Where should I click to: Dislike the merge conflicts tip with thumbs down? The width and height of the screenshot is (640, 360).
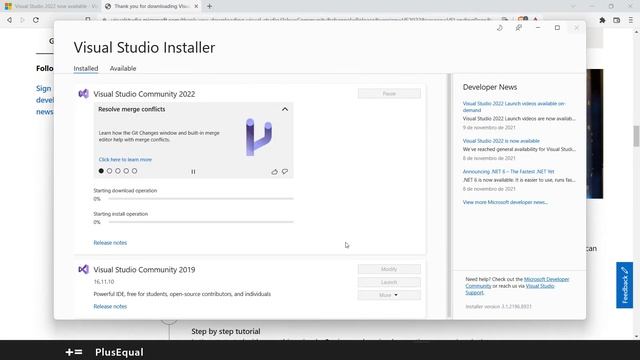click(x=285, y=172)
